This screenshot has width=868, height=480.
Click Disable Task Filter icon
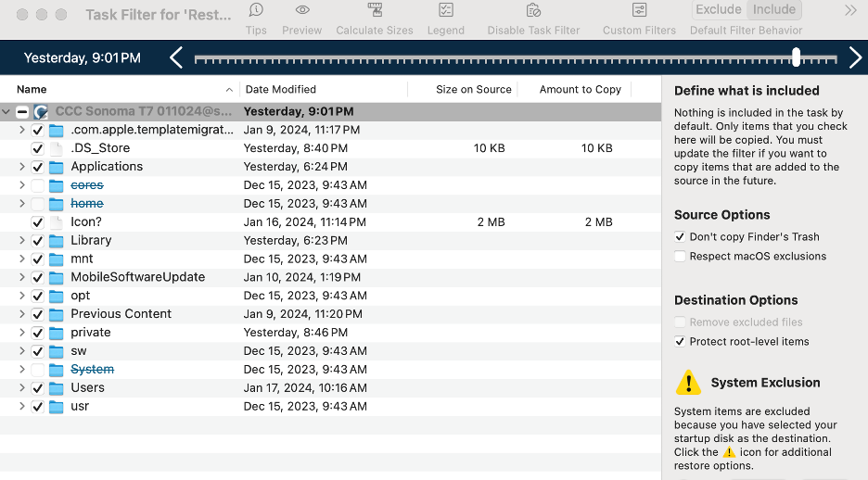click(x=533, y=10)
